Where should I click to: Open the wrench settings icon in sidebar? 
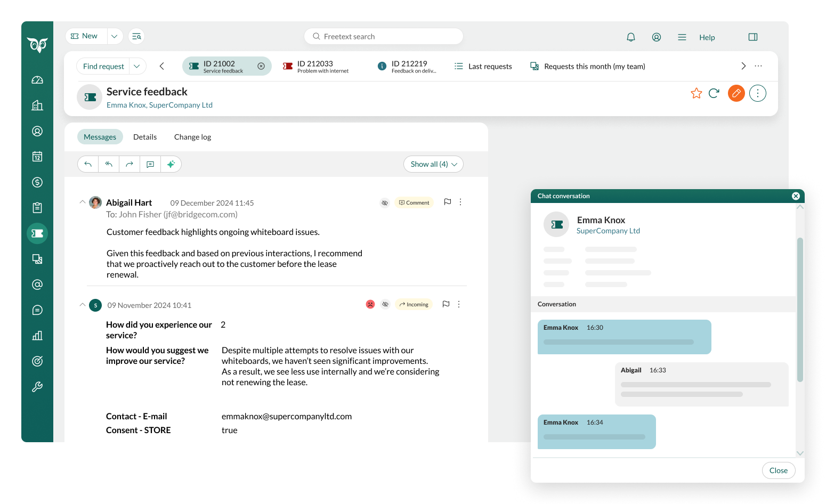[37, 387]
